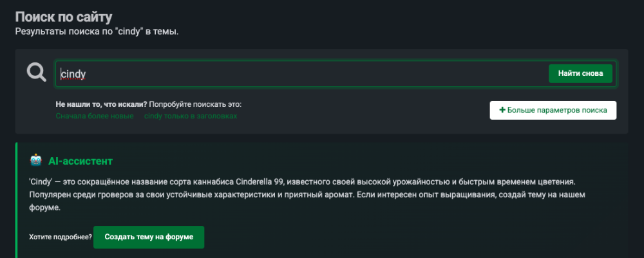
Task: Click the Найти снова button
Action: click(580, 73)
